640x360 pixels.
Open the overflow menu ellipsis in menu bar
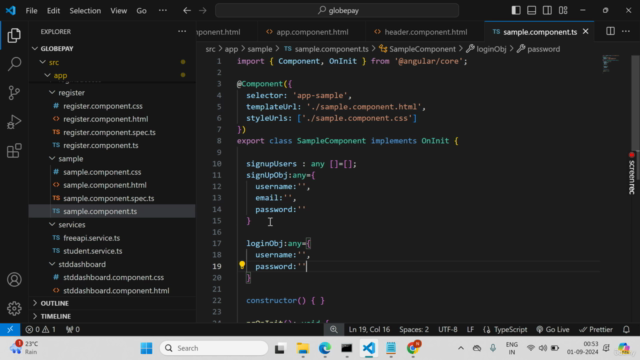(163, 10)
